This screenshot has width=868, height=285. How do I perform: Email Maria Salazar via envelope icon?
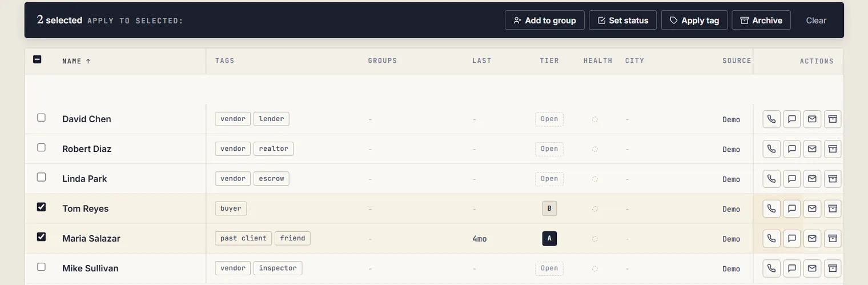pyautogui.click(x=812, y=238)
